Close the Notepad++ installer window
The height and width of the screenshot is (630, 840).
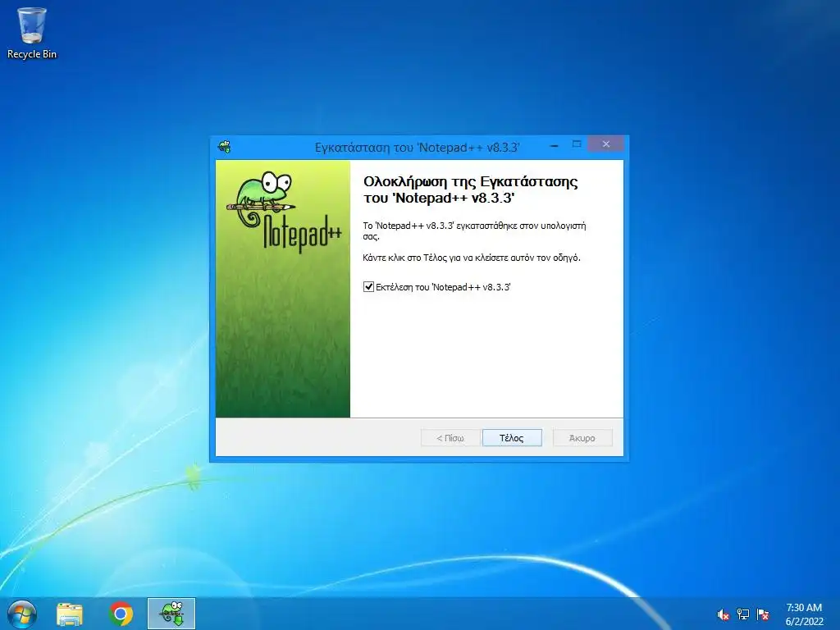pyautogui.click(x=606, y=144)
